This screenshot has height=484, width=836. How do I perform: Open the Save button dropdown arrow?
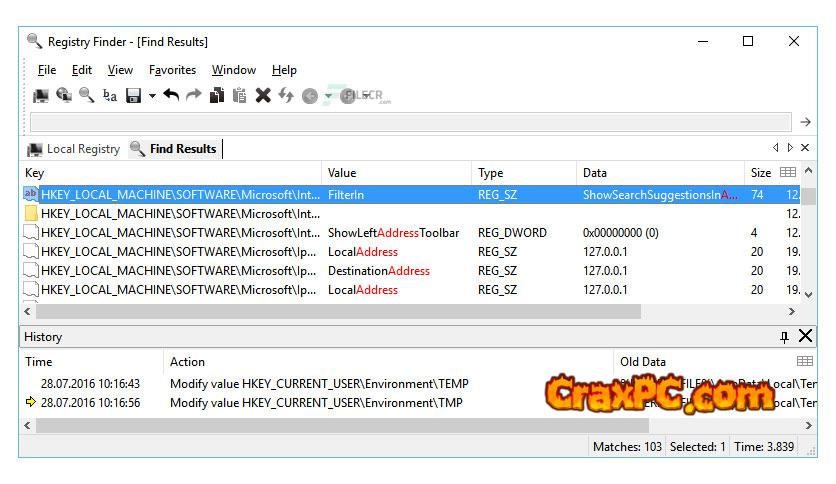pyautogui.click(x=152, y=96)
